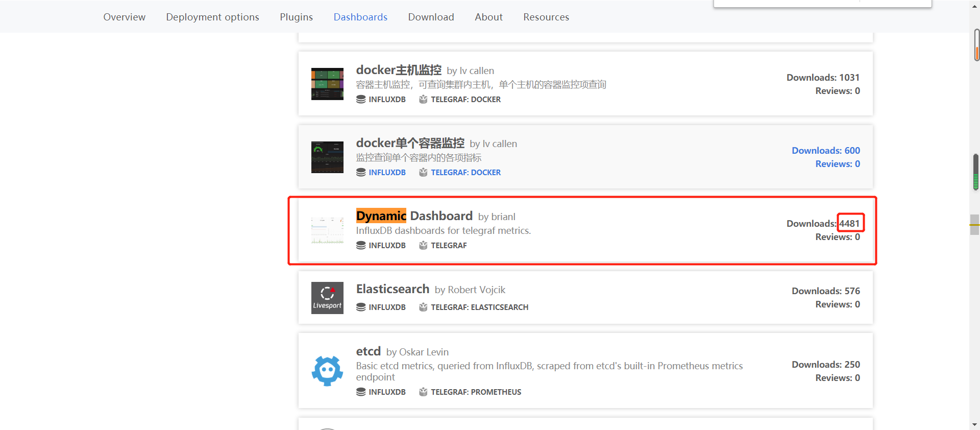Open the Resources tab
The height and width of the screenshot is (430, 980).
[546, 17]
